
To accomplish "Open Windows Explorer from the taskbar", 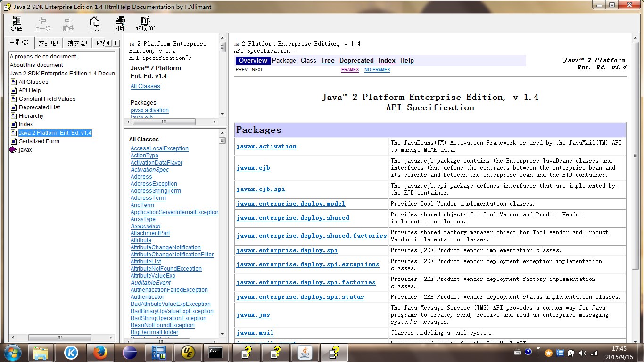I will click(x=41, y=352).
